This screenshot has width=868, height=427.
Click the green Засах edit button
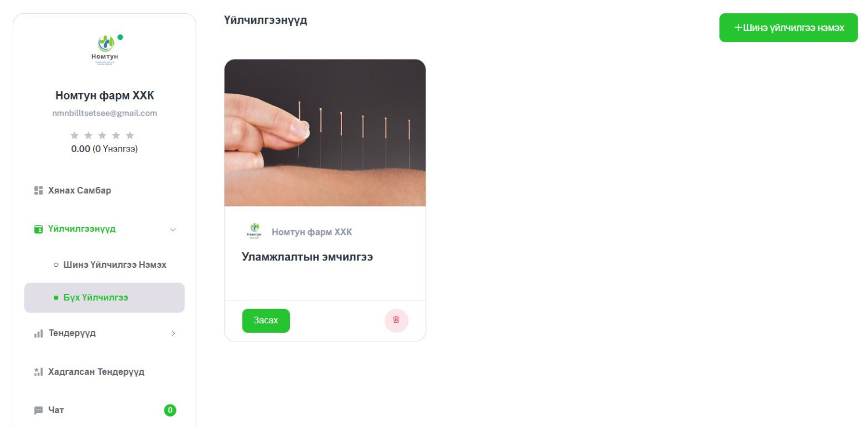[266, 321]
